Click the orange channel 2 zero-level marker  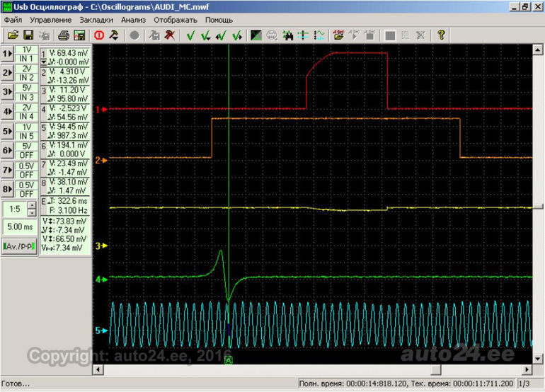point(101,160)
